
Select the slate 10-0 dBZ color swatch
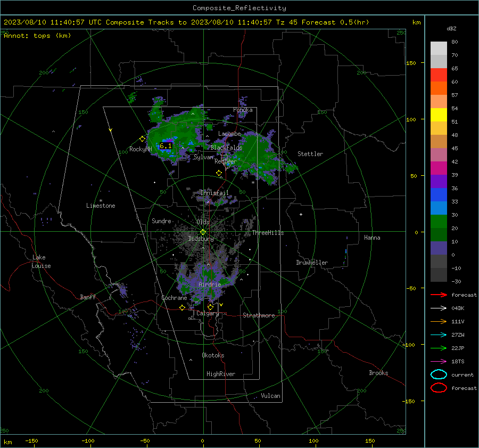439,248
